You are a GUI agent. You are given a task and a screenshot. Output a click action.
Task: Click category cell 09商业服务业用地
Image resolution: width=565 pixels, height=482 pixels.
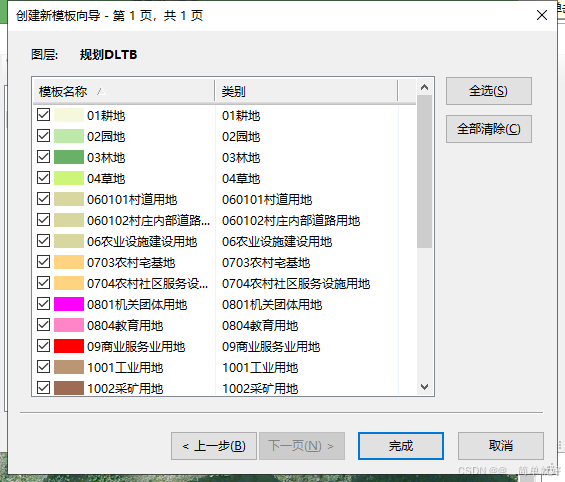(x=271, y=347)
